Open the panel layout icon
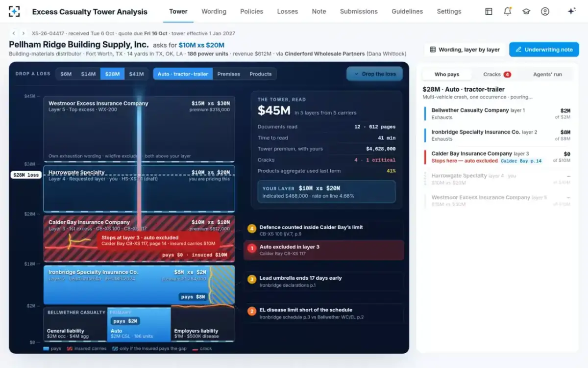This screenshot has width=588, height=368. (x=489, y=11)
